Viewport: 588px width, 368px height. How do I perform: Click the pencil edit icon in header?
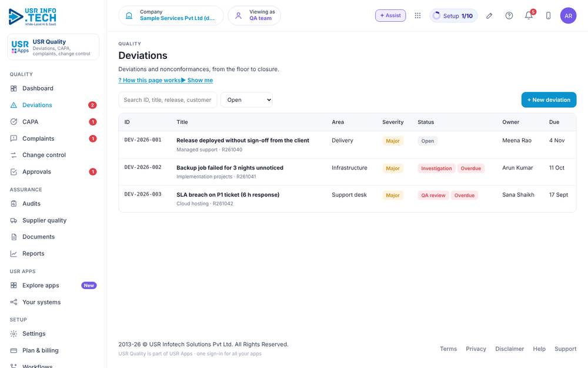pos(489,16)
